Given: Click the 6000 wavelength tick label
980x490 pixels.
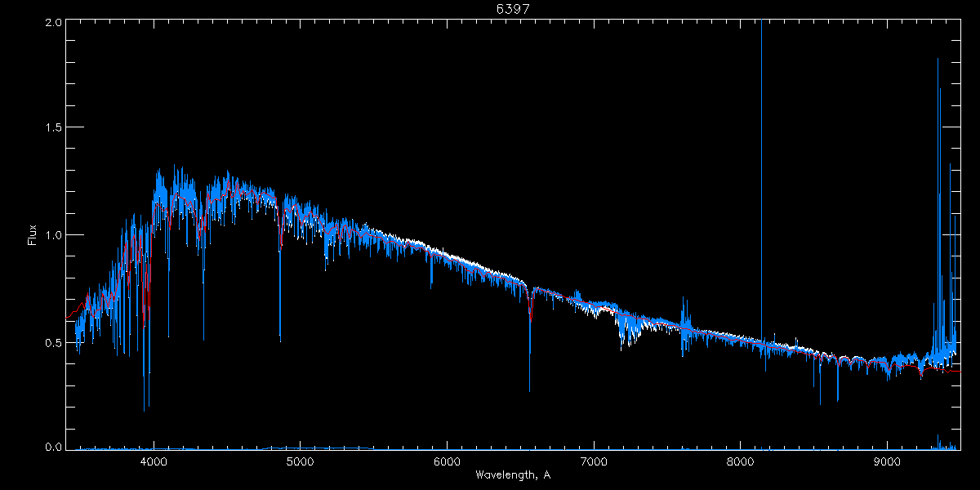Looking at the screenshot, I should (x=447, y=461).
